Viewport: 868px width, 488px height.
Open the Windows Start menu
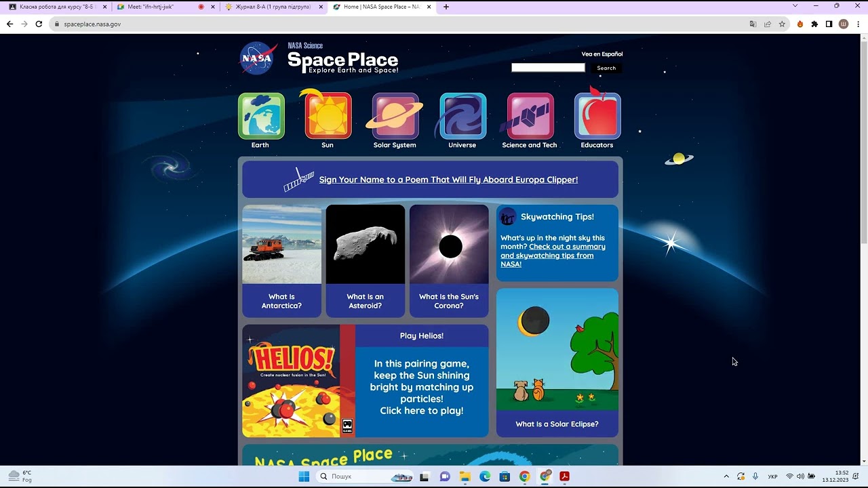pyautogui.click(x=304, y=476)
